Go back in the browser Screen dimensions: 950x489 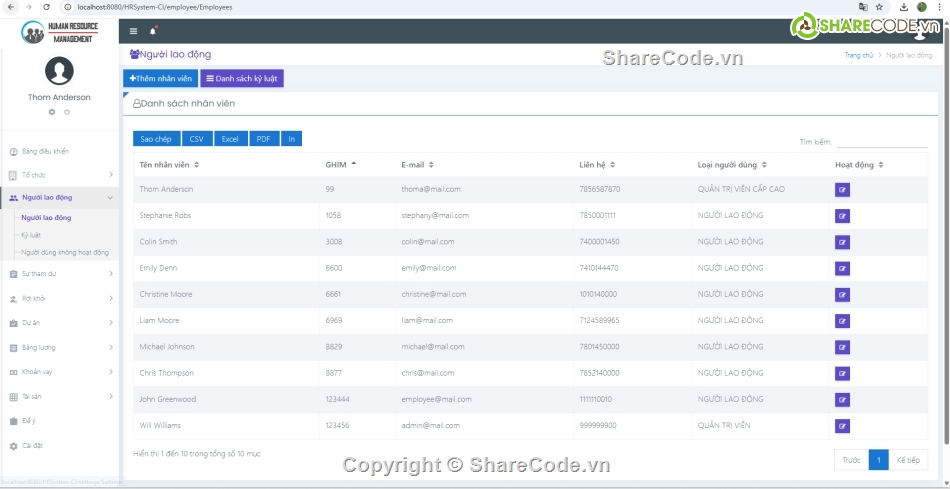coord(10,7)
